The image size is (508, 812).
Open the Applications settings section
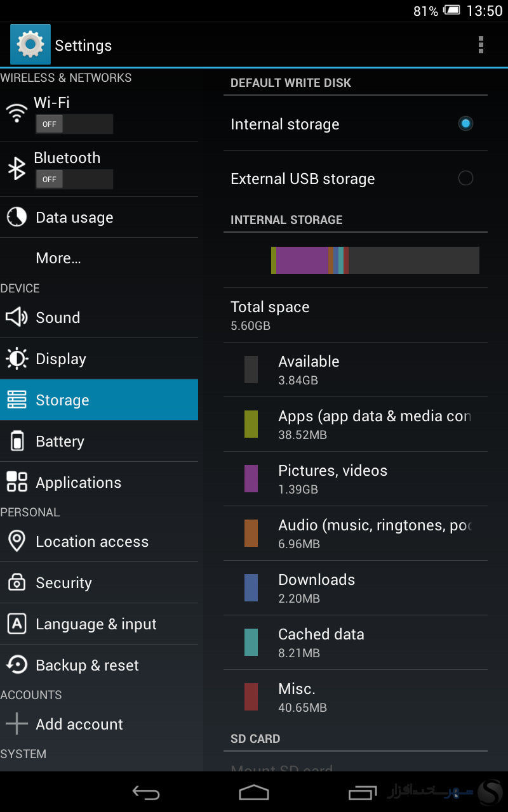99,482
